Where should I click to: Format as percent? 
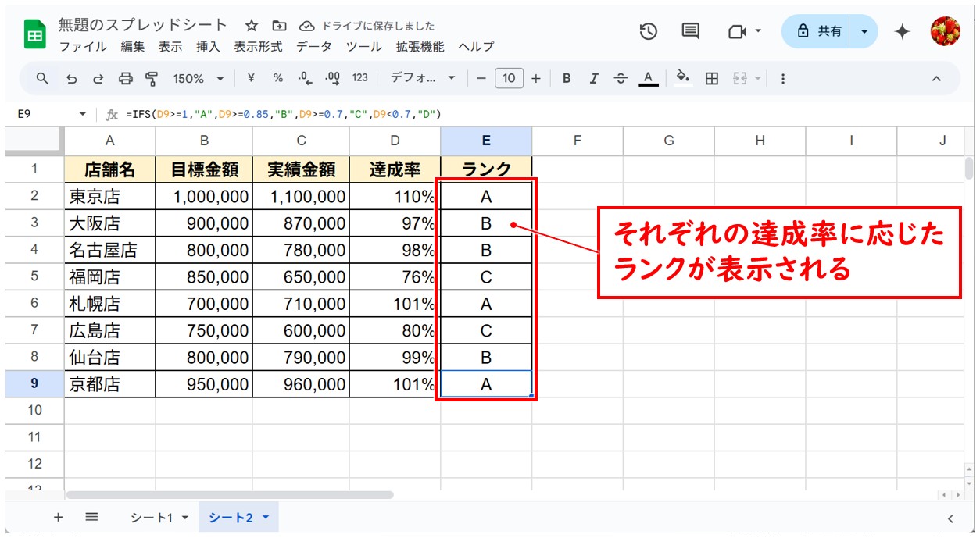click(278, 78)
